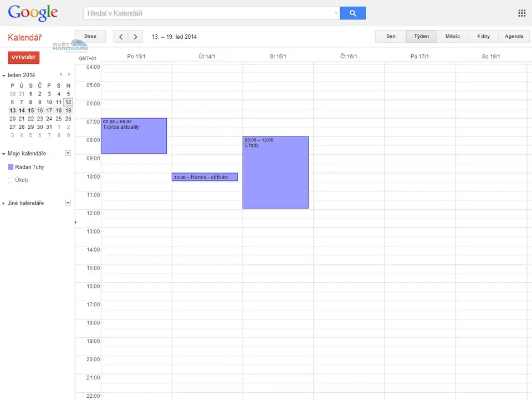Image resolution: width=532 pixels, height=400 pixels.
Task: Switch to Agenda view
Action: coord(514,37)
